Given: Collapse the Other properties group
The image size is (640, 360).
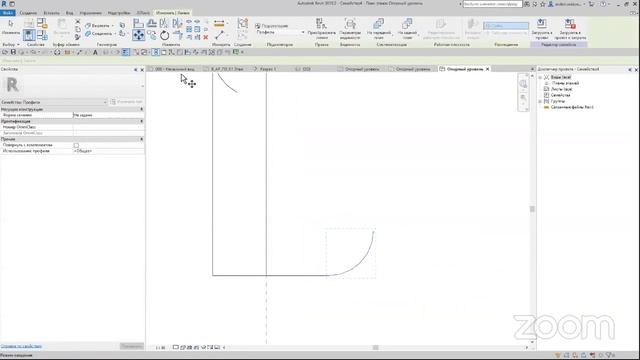Looking at the screenshot, I should click(x=142, y=139).
